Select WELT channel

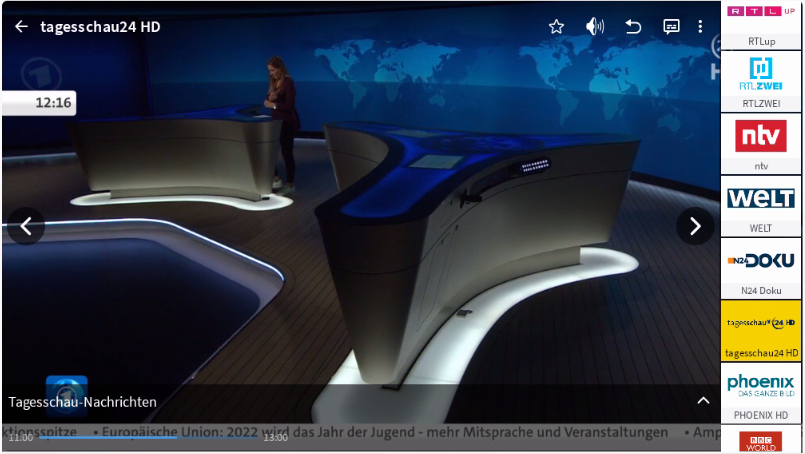tap(761, 206)
